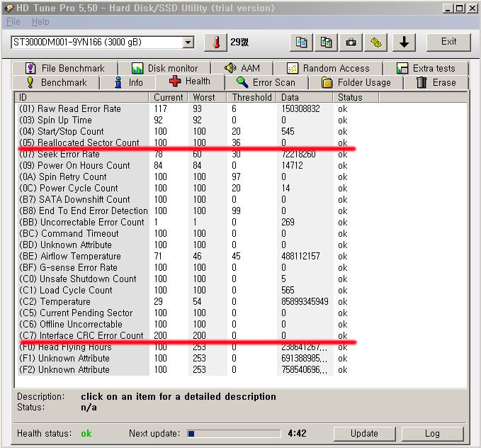
Task: Click the Data column header
Action: [305, 97]
